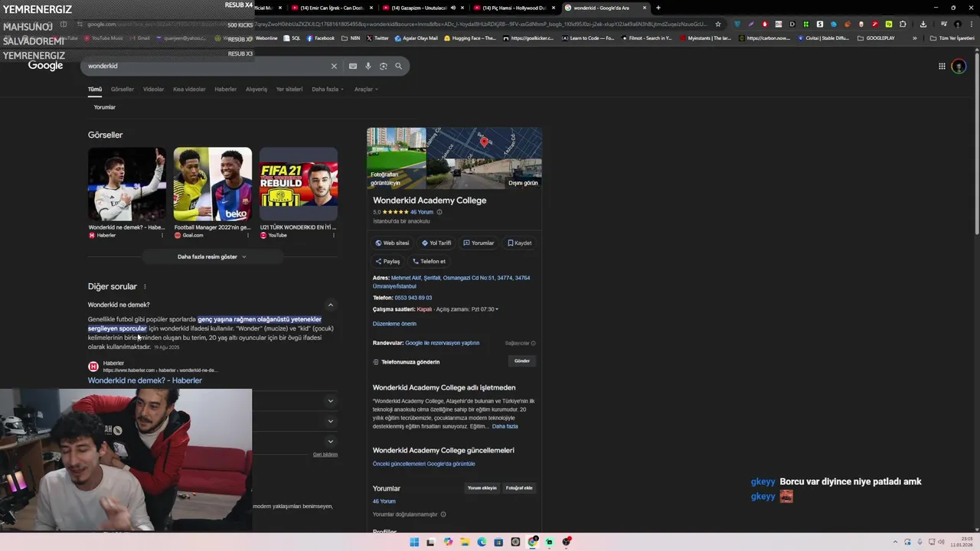This screenshot has width=980, height=551.
Task: Switch to the Haberler tab
Action: [x=226, y=90]
